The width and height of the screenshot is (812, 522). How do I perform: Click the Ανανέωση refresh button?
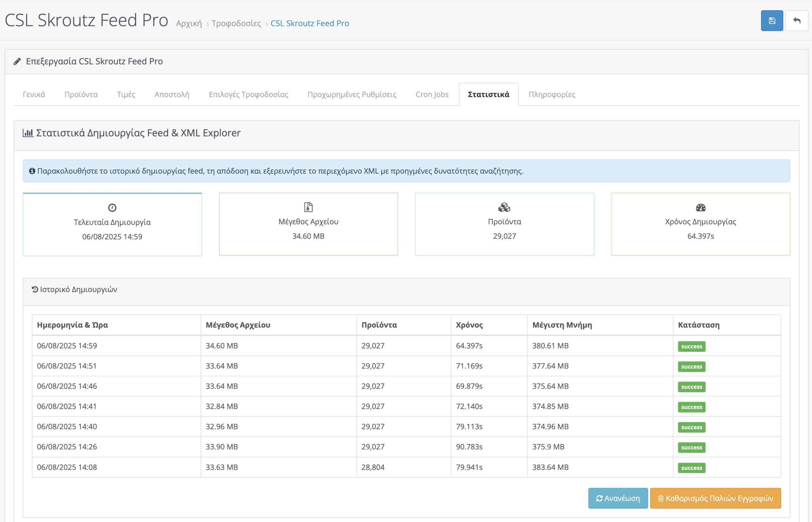click(618, 498)
